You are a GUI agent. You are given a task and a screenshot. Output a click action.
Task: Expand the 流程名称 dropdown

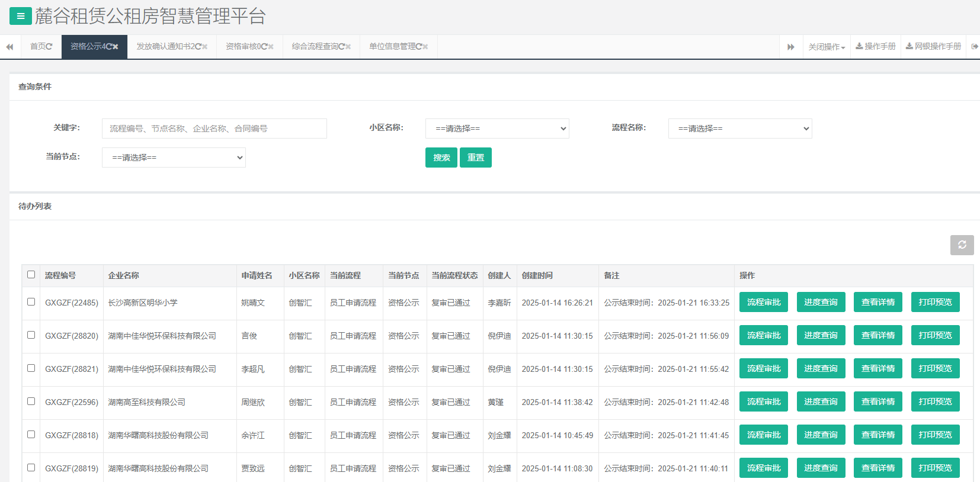click(740, 128)
